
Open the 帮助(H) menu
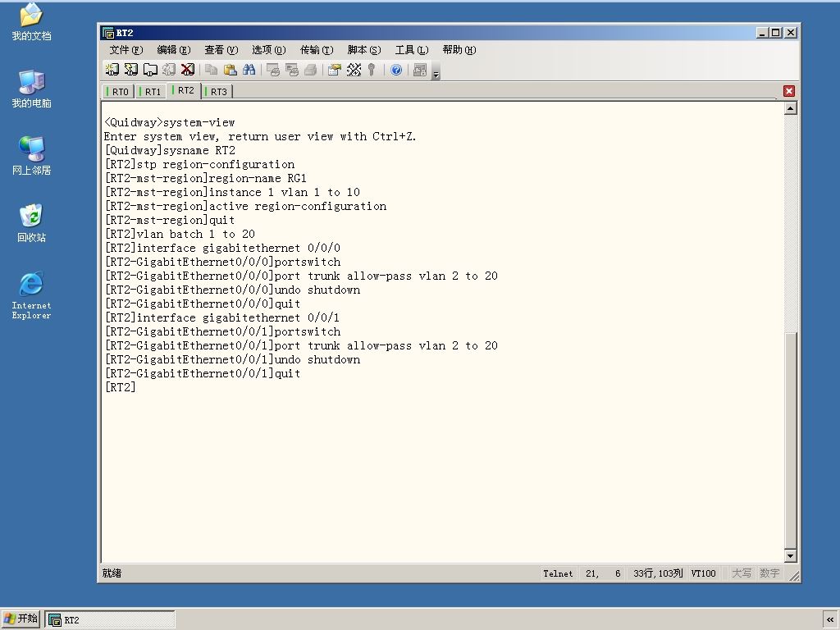tap(459, 50)
